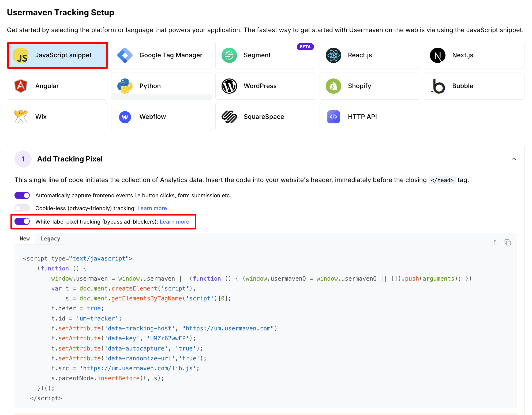Image resolution: width=532 pixels, height=415 pixels.
Task: Select the Webflow platform icon
Action: 125,117
